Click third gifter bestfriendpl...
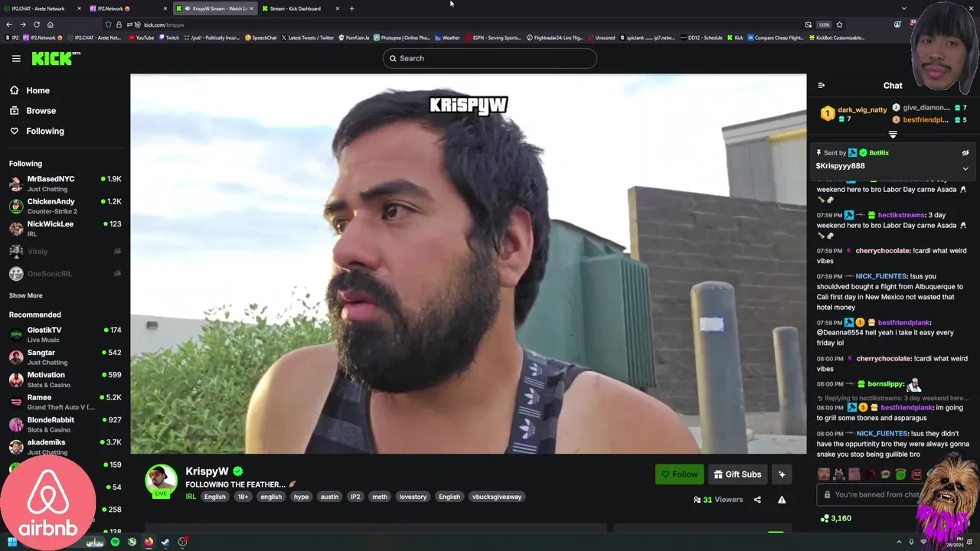This screenshot has height=551, width=980. click(926, 120)
